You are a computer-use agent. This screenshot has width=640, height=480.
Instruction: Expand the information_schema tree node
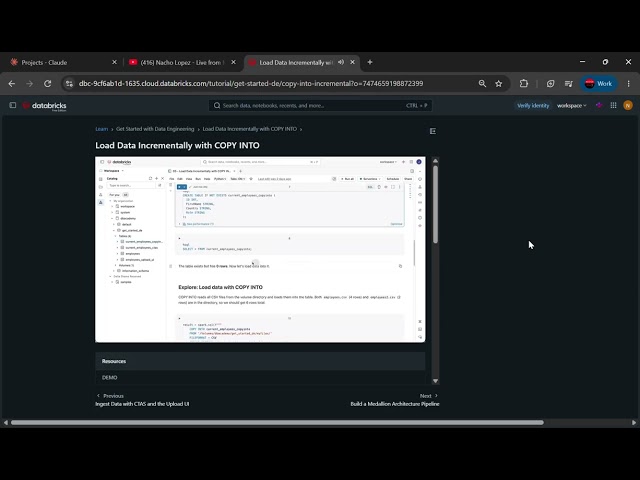click(114, 271)
